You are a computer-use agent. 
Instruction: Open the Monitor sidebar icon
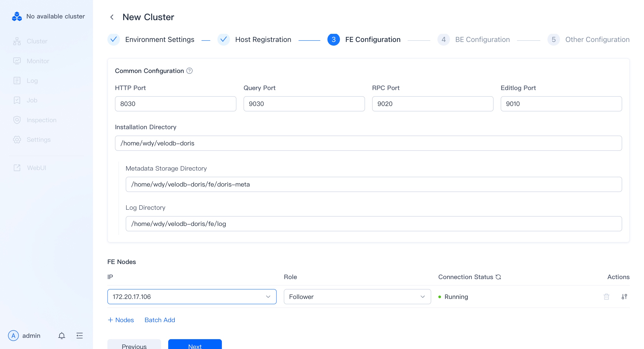(17, 61)
